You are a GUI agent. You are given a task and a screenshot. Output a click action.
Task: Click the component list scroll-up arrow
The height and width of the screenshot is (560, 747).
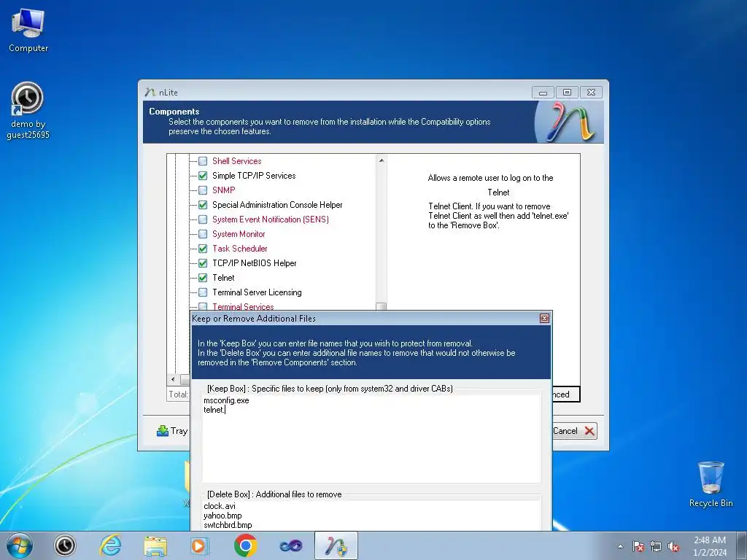381,160
